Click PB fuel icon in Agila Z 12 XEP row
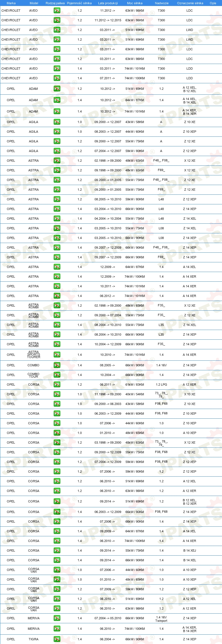The image size is (222, 644). [57, 151]
